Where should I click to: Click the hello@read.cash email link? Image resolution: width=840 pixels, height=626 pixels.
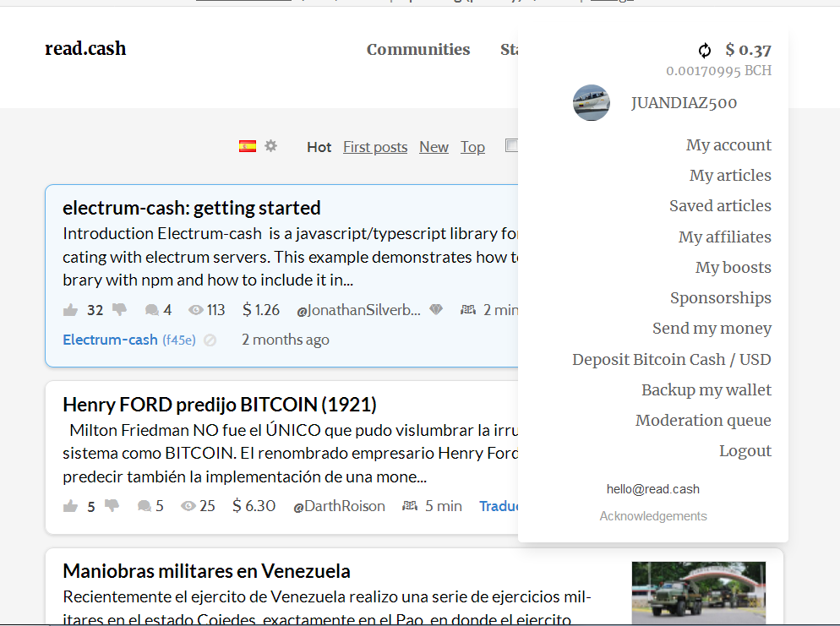[x=653, y=489]
